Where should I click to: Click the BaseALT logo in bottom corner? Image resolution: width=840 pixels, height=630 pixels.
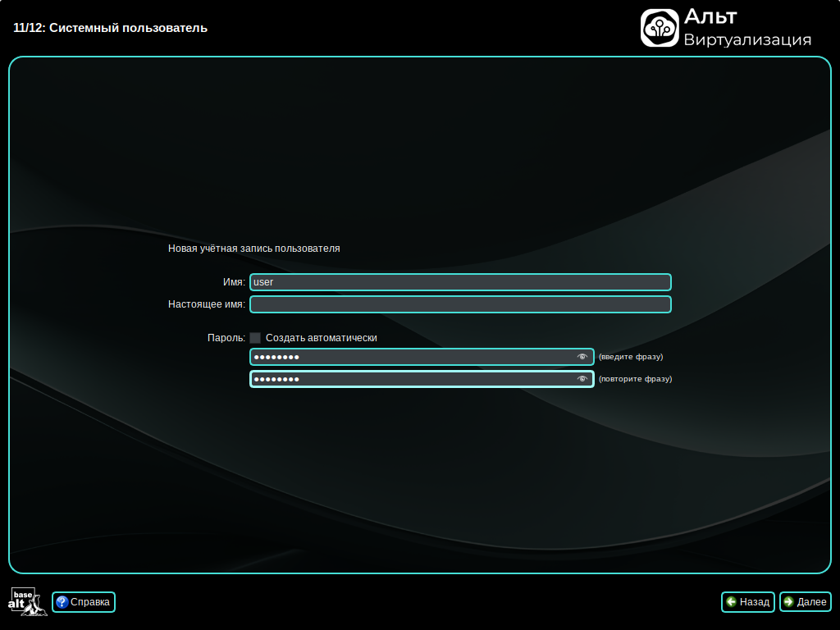[x=27, y=602]
